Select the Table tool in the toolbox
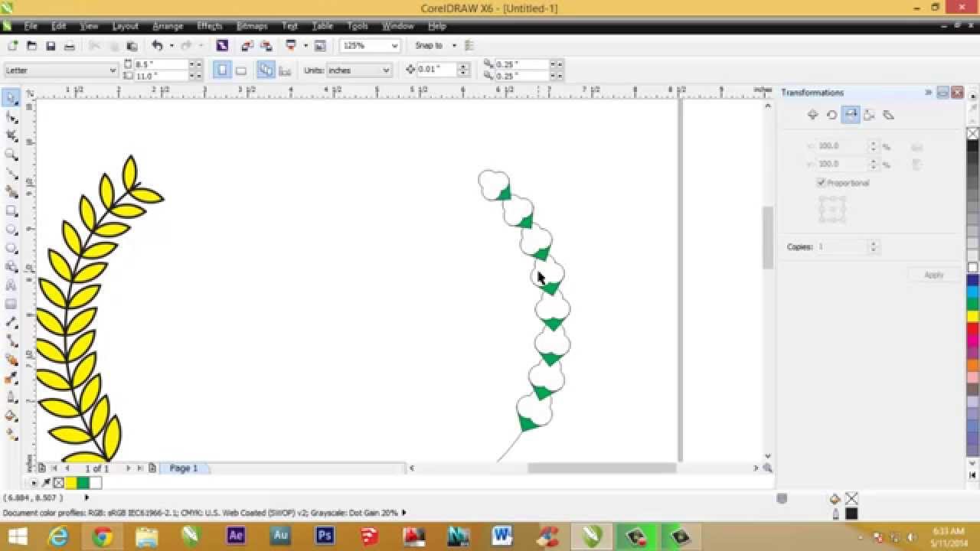 11,304
